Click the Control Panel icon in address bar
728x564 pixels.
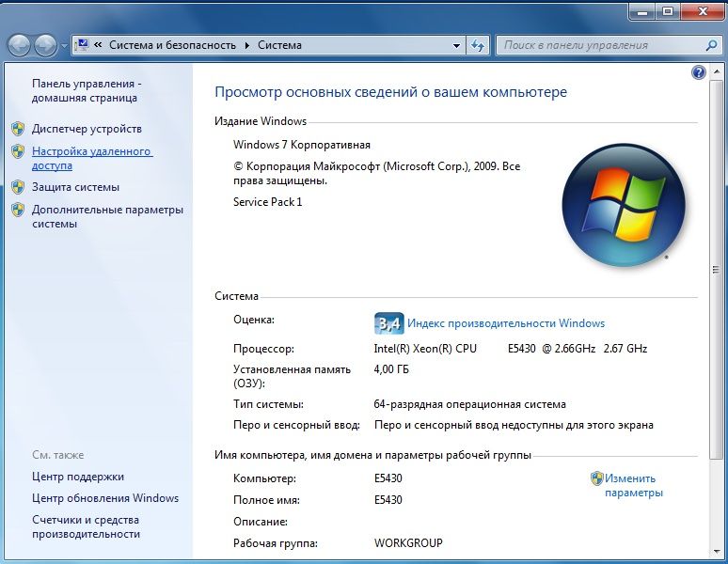82,45
